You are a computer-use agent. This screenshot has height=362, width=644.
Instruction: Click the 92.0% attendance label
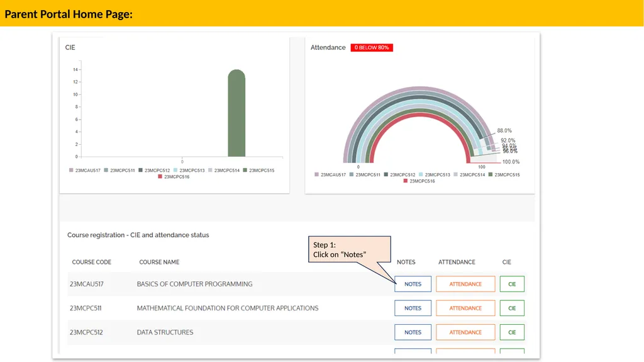point(508,140)
